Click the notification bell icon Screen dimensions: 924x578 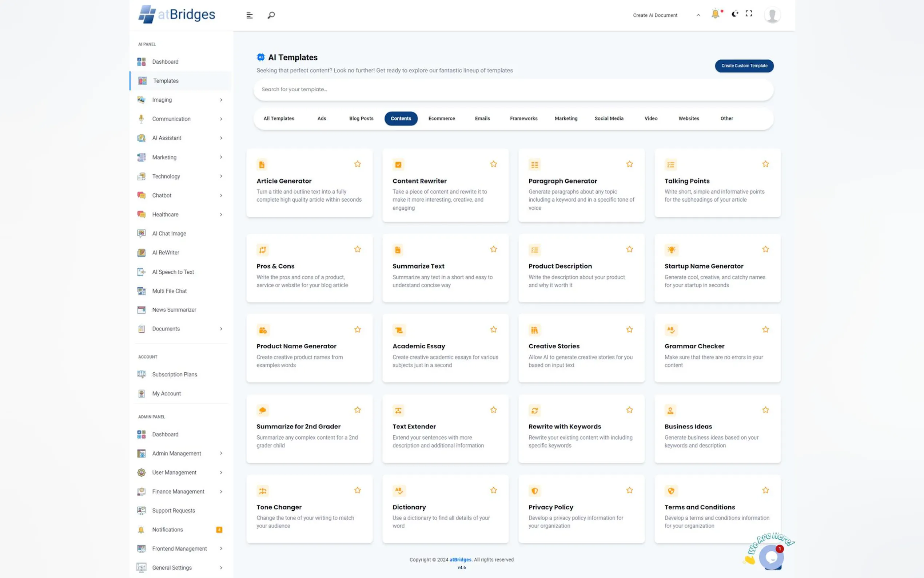tap(715, 14)
